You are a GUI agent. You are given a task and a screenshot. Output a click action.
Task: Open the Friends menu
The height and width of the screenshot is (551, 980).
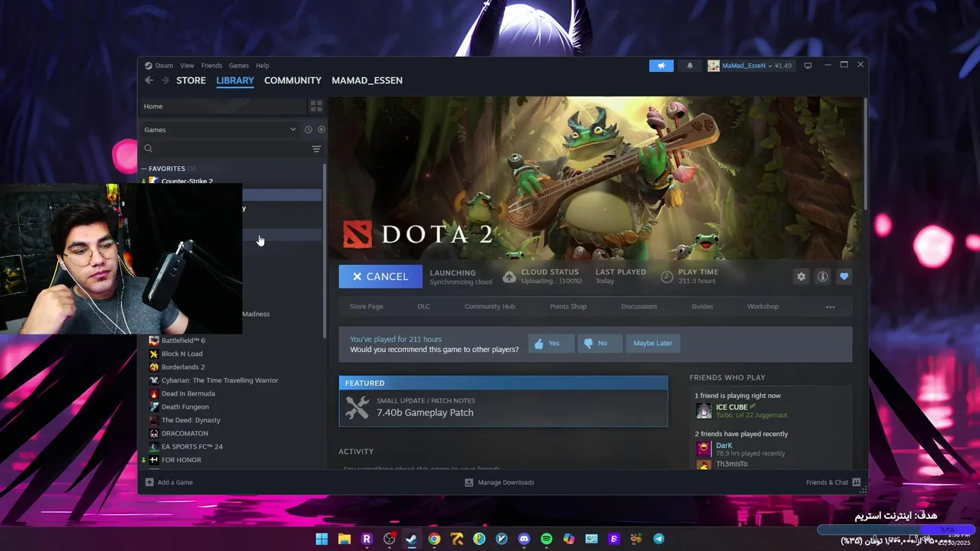coord(211,66)
